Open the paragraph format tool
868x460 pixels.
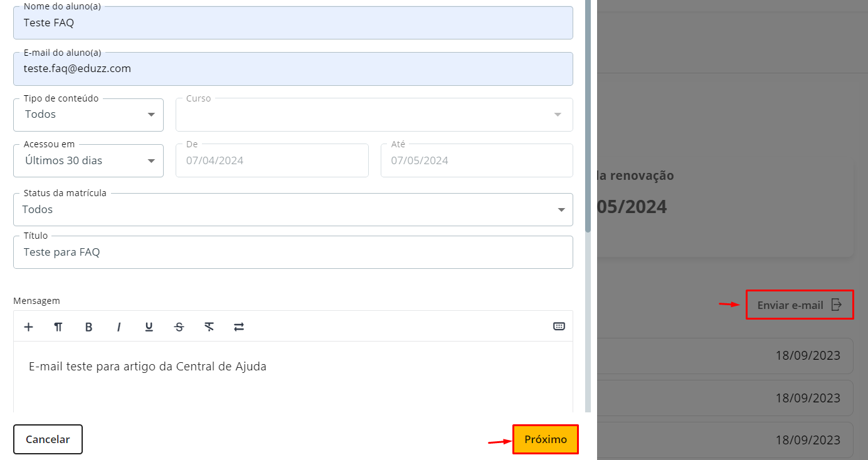pos(58,327)
